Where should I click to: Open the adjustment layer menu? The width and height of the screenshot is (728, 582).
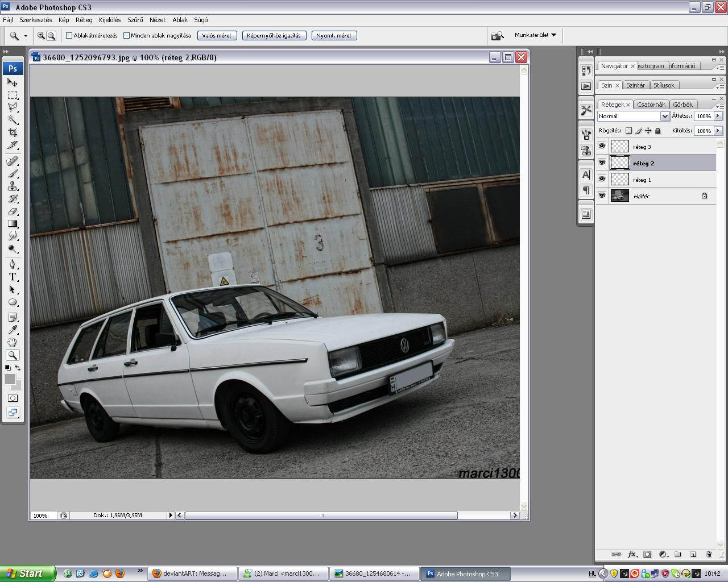pos(663,554)
